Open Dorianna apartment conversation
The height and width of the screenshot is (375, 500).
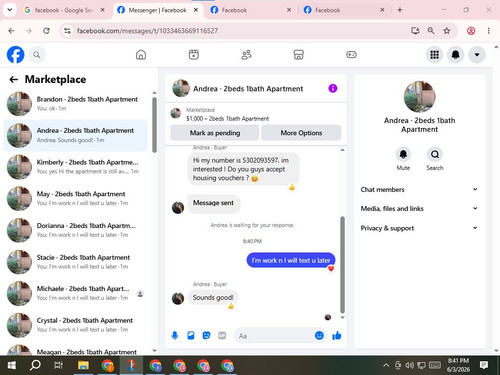tap(76, 230)
